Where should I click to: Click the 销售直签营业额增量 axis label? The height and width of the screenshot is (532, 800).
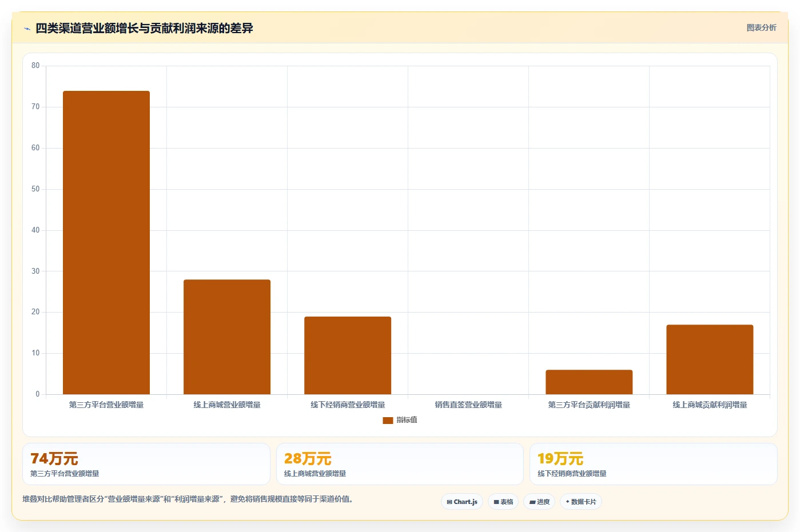468,405
